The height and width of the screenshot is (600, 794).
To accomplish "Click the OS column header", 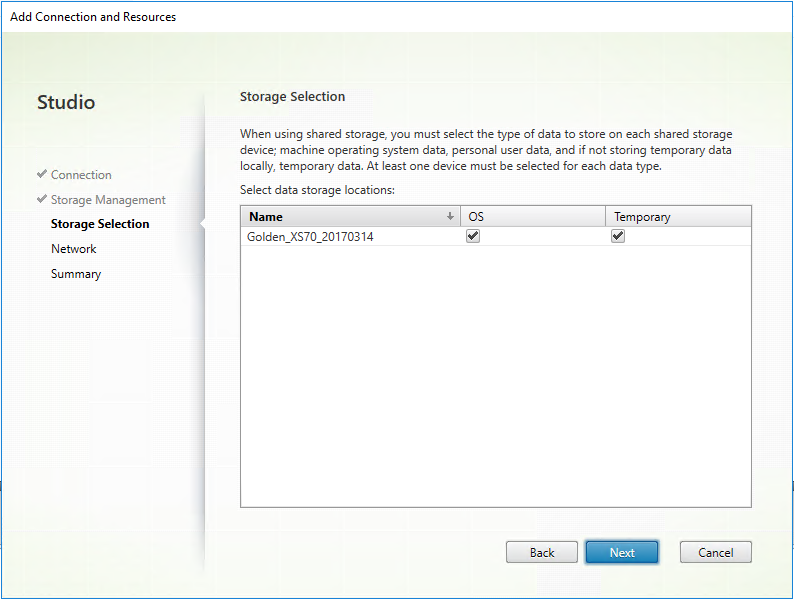I will click(532, 217).
